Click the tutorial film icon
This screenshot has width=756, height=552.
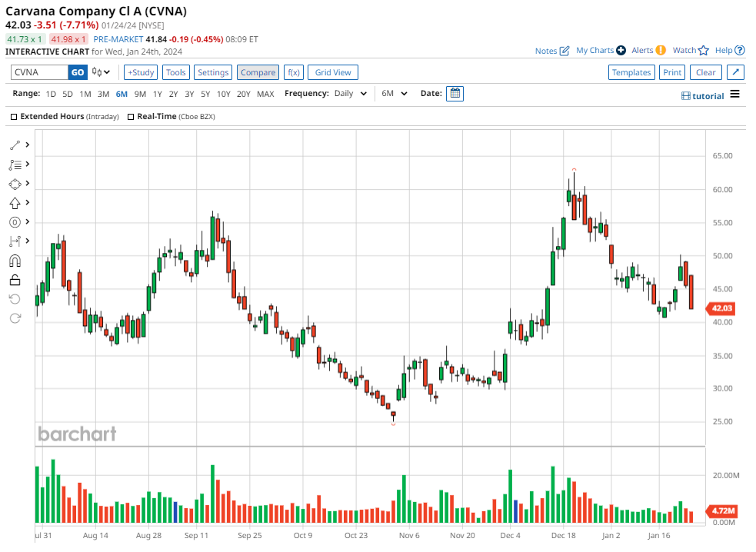(685, 96)
